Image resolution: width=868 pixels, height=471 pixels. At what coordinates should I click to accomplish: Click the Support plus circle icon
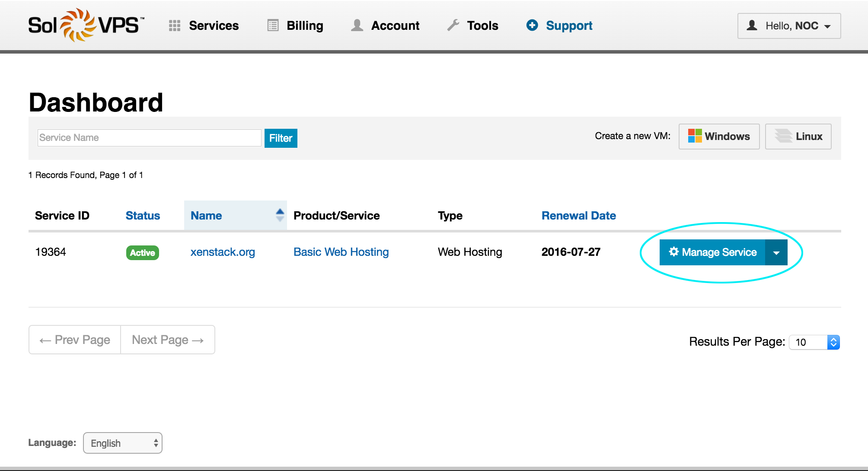(532, 25)
